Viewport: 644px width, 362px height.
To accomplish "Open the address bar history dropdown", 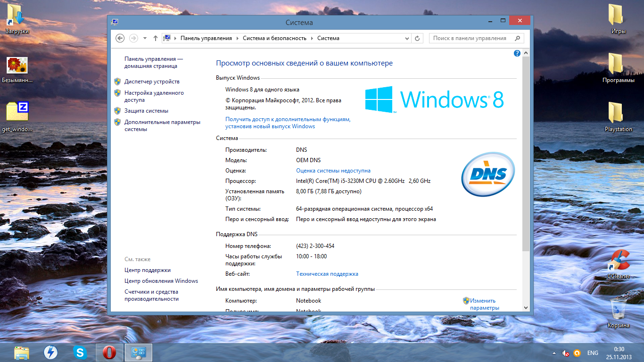I will tap(407, 38).
